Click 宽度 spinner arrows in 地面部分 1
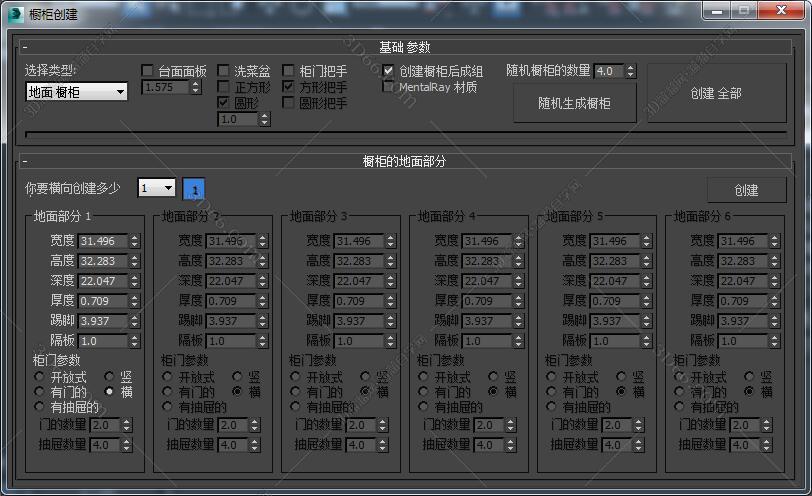This screenshot has width=812, height=496. (x=134, y=241)
